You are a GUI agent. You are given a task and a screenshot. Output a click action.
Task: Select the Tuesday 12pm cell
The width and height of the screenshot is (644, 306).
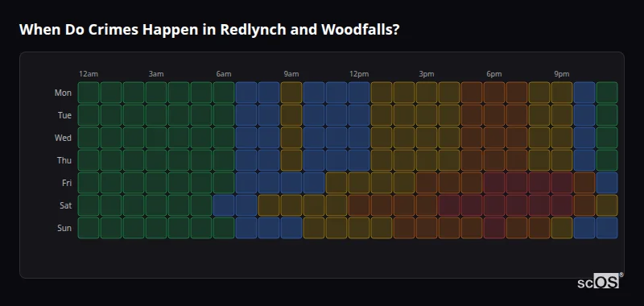coord(359,115)
